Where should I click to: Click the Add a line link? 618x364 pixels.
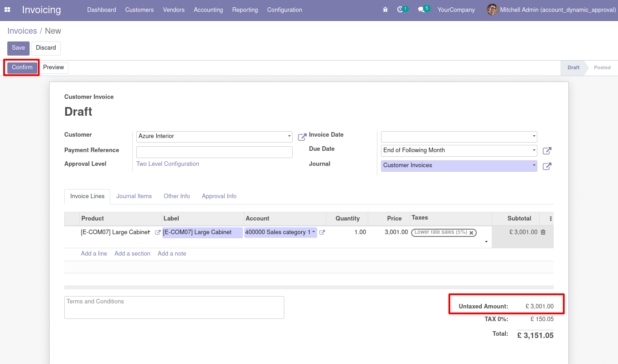click(94, 254)
